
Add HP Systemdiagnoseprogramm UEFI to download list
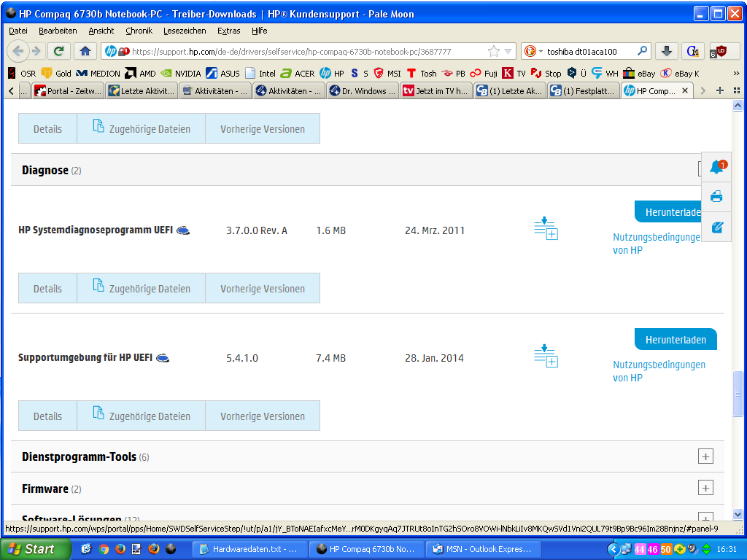click(546, 228)
